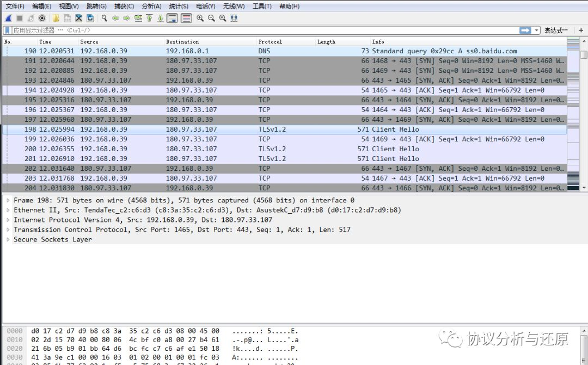
Task: Jump to the first packet
Action: click(149, 18)
